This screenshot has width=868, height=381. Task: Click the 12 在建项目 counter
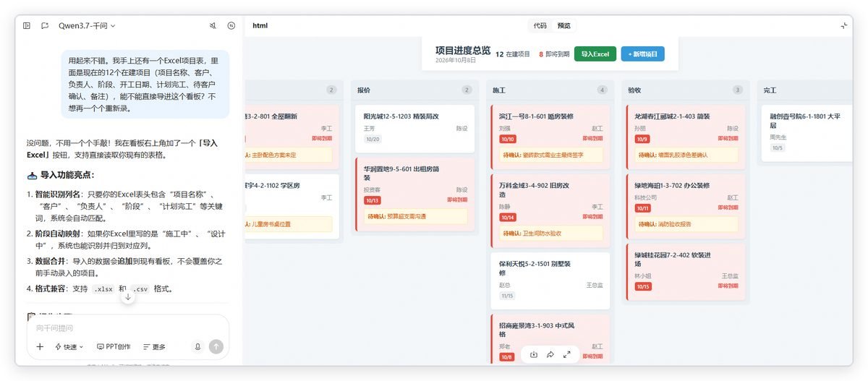coord(513,54)
